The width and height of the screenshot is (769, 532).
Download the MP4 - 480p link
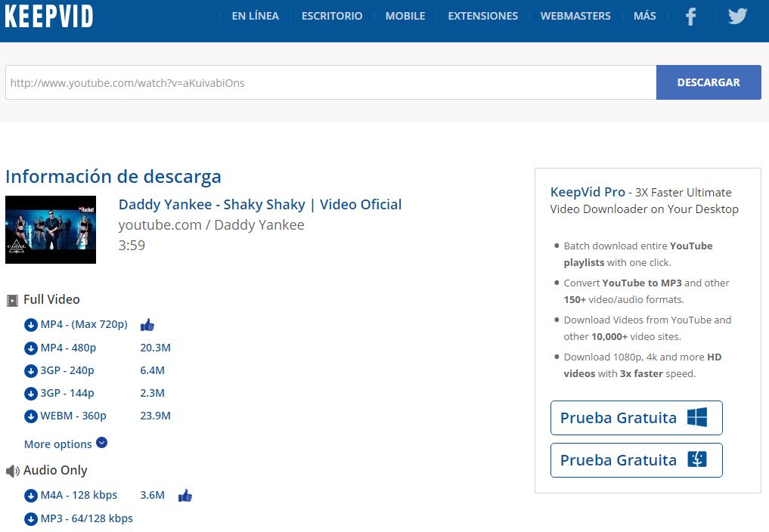point(68,348)
